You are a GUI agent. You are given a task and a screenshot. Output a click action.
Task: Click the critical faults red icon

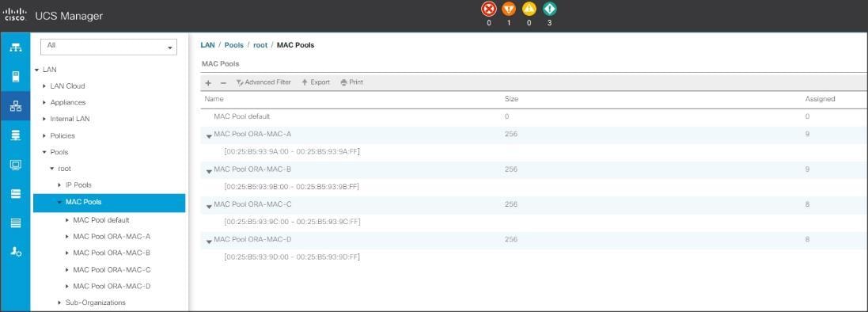489,9
